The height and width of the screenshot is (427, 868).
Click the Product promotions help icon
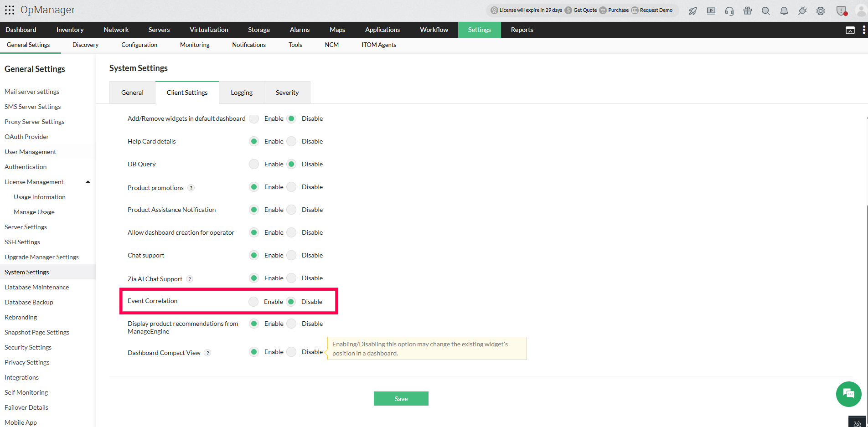[x=191, y=188]
